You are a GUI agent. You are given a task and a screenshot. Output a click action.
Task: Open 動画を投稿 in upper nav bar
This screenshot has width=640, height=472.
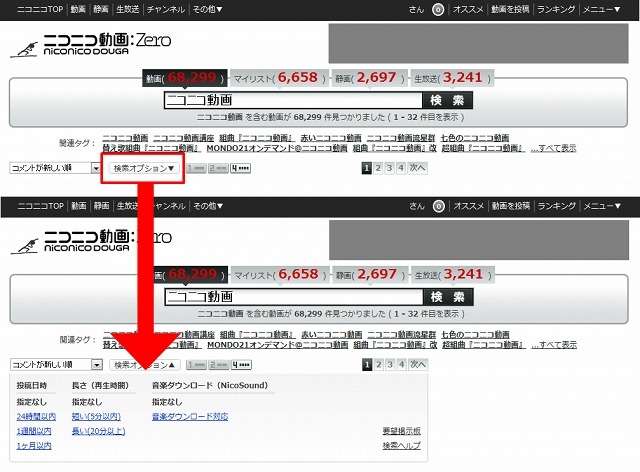click(510, 9)
